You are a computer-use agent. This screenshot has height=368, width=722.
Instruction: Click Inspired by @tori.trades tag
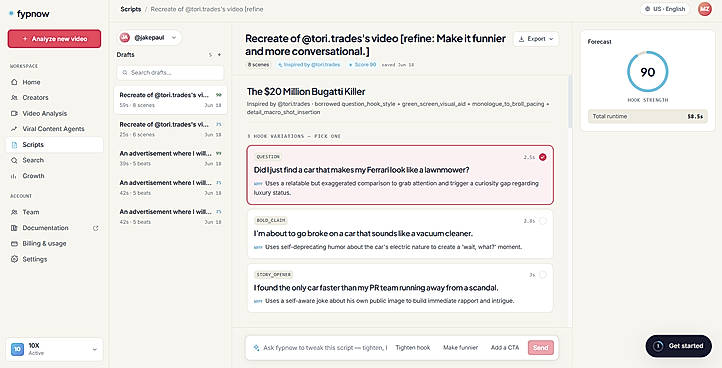[309, 65]
